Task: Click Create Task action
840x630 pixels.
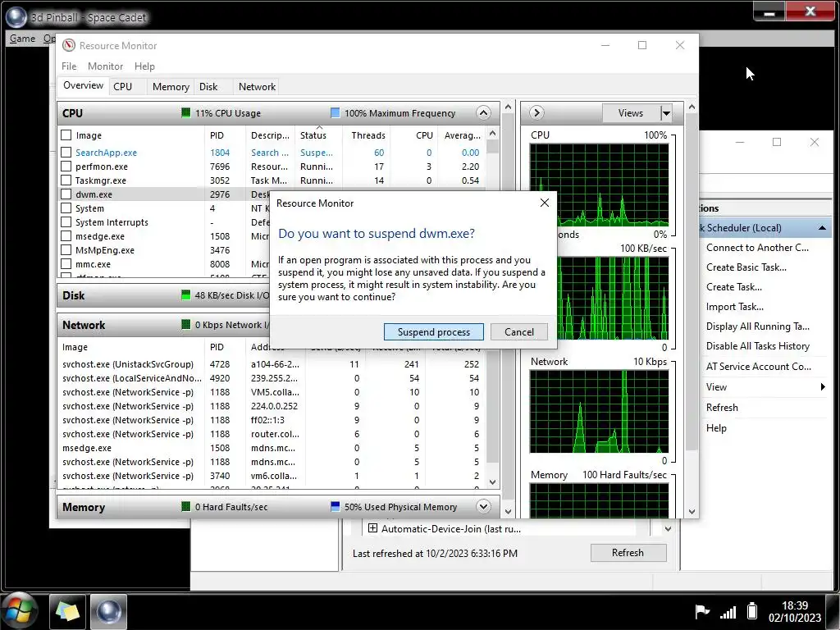Action: (733, 287)
